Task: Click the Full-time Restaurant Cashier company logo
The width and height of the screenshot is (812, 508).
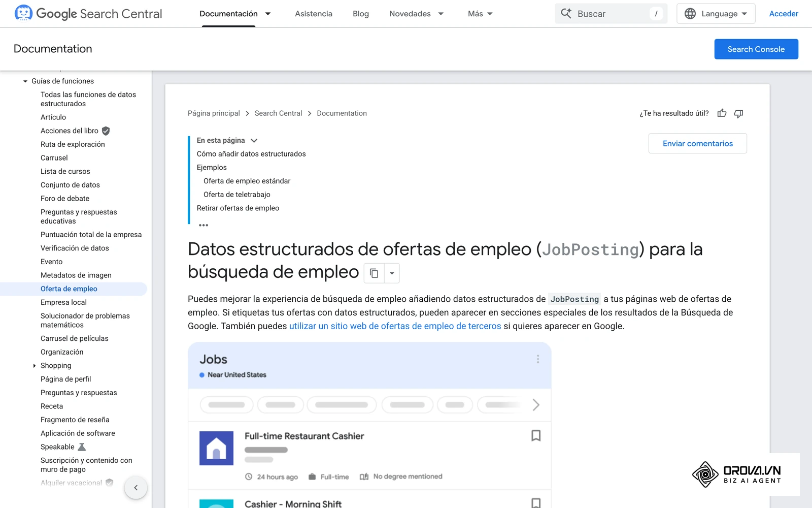Action: tap(216, 448)
